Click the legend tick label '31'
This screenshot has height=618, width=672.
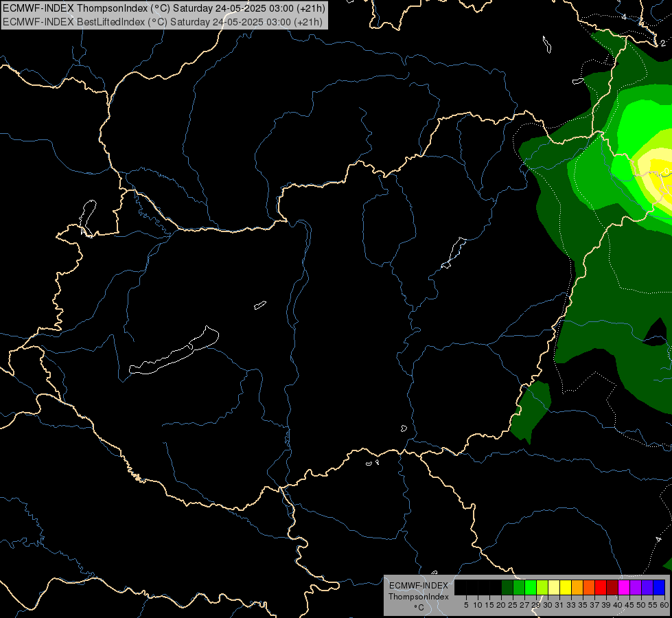559,605
